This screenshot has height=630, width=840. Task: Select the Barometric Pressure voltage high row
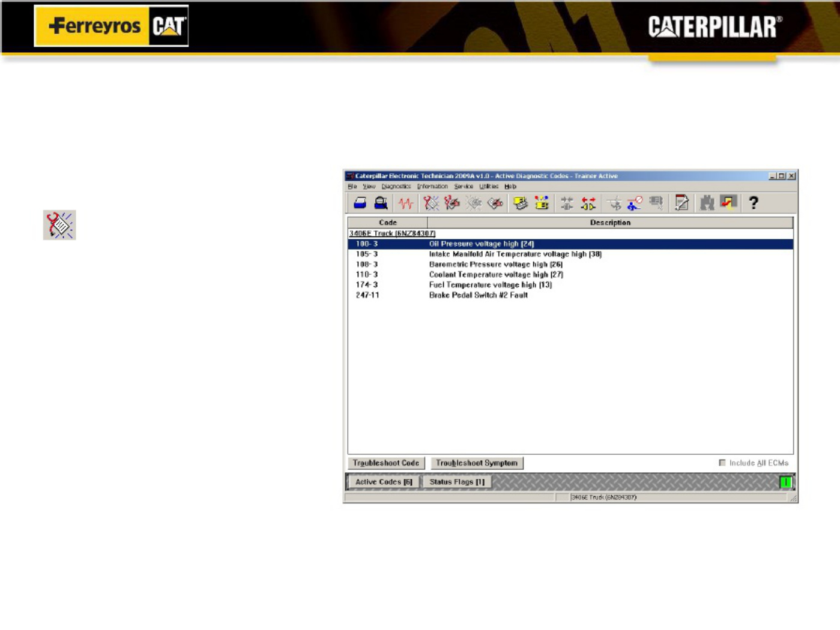click(570, 265)
